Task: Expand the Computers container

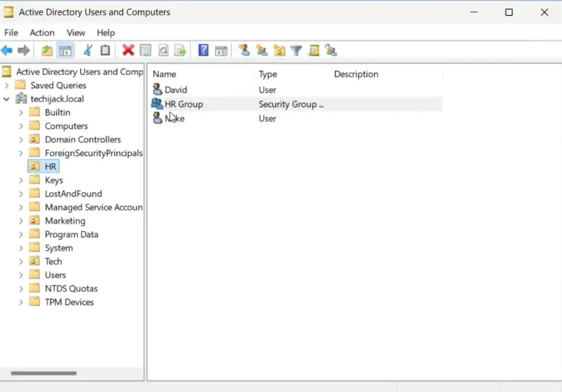Action: point(21,126)
